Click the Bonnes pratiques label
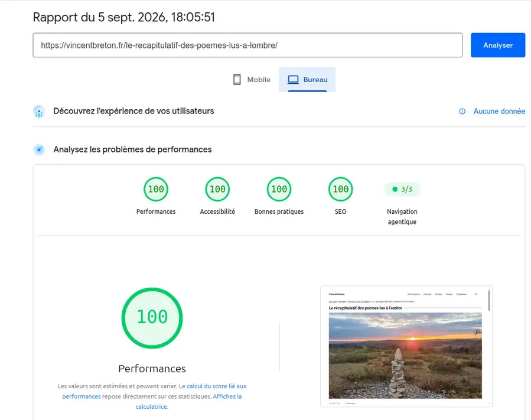The height and width of the screenshot is (420, 531). point(279,211)
